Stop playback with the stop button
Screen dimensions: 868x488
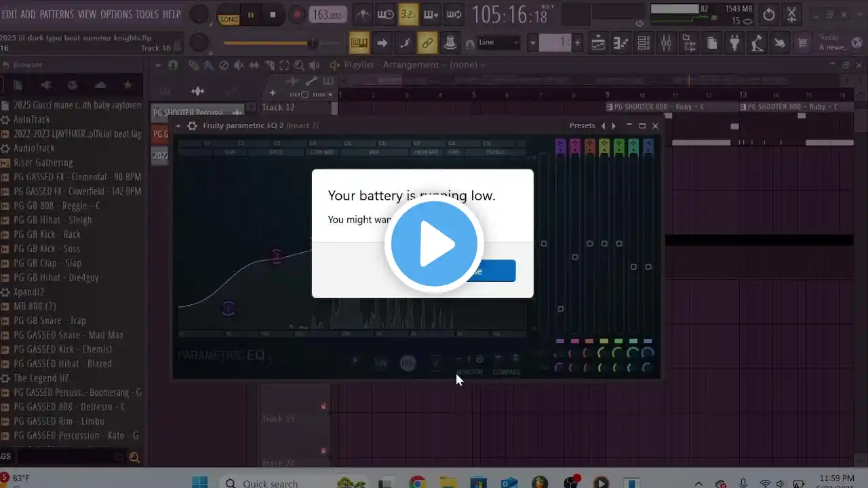pyautogui.click(x=273, y=14)
